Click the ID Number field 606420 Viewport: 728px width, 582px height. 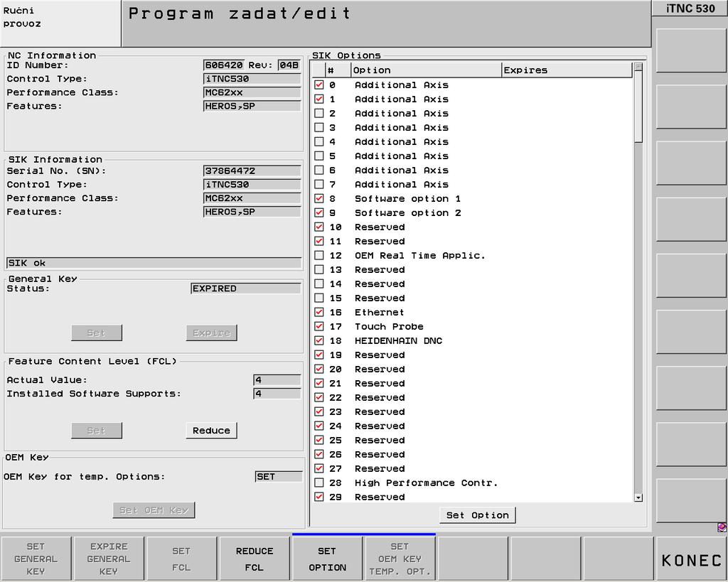pyautogui.click(x=224, y=65)
